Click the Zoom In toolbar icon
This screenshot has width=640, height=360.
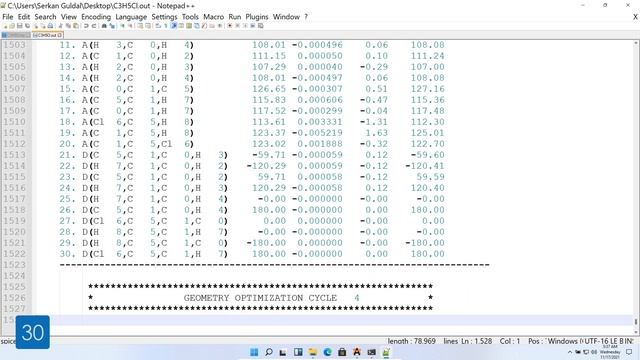click(122, 26)
